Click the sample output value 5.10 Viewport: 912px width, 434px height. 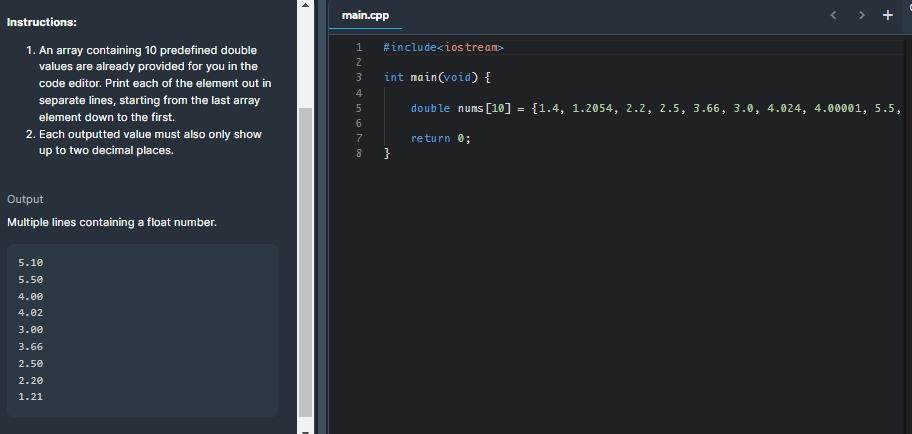click(x=31, y=262)
